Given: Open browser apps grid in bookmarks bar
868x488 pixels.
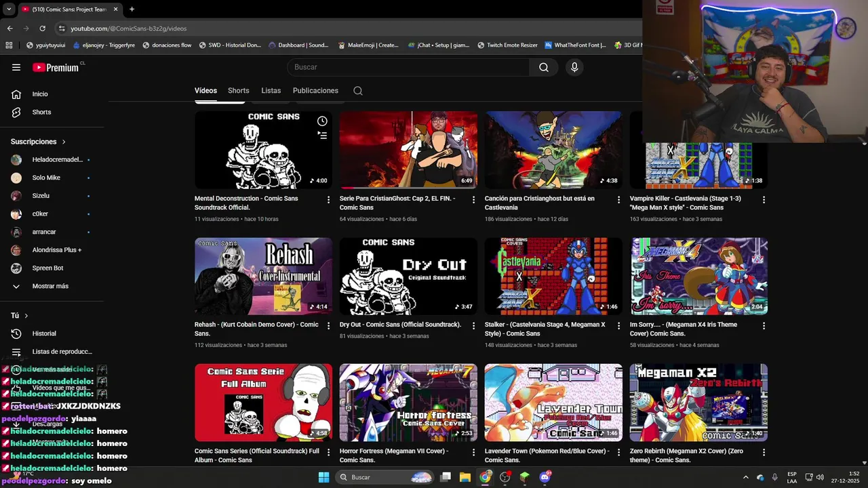Looking at the screenshot, I should tap(9, 45).
